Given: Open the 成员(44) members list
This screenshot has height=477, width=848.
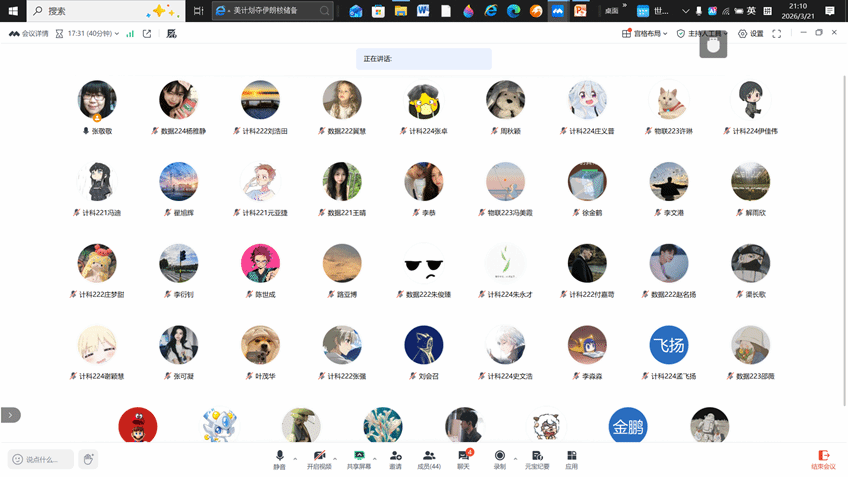Looking at the screenshot, I should tap(429, 458).
